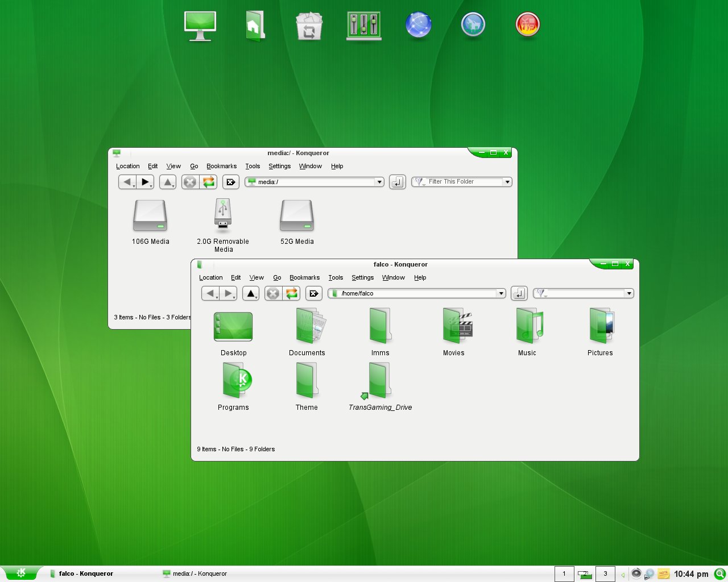Click Forward arrow in falco window toolbar

229,293
